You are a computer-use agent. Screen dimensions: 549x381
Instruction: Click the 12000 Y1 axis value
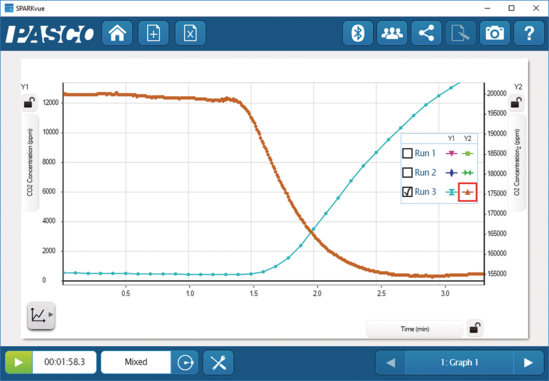(51, 103)
